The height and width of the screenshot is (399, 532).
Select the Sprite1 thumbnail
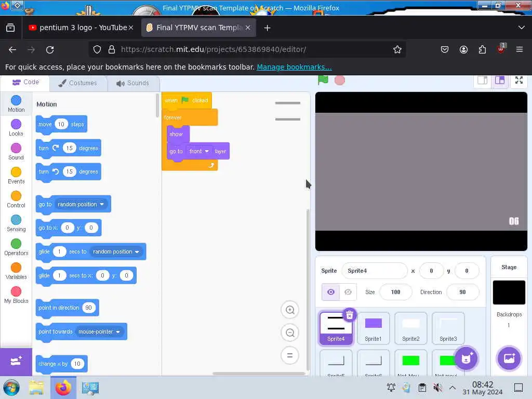(373, 328)
